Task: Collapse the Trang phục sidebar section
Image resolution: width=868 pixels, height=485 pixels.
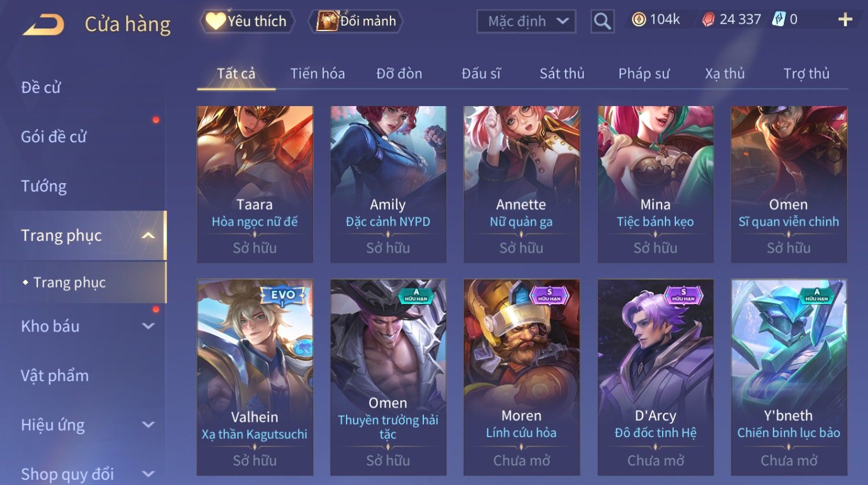Action: click(148, 235)
